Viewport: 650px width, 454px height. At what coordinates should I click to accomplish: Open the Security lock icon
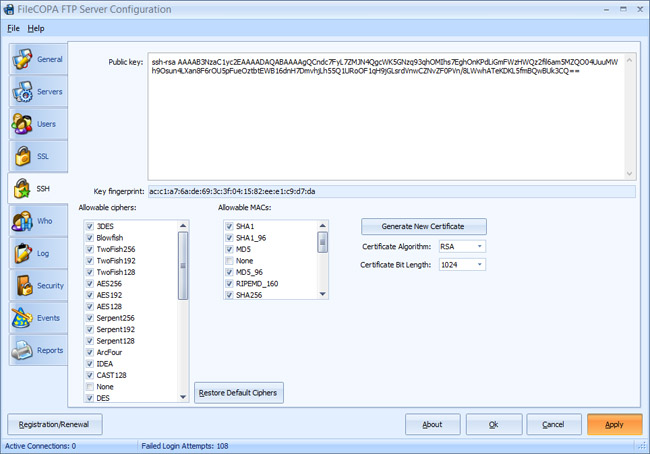pyautogui.click(x=24, y=285)
